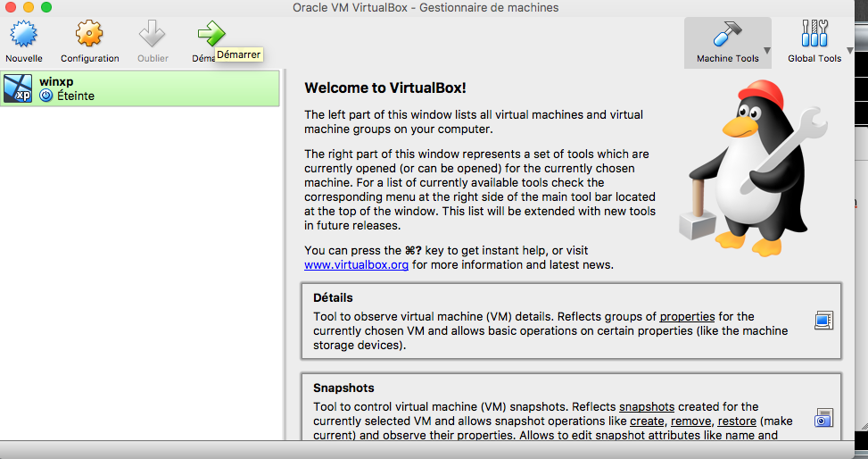Click the Démarrer tooltip label

pos(238,54)
